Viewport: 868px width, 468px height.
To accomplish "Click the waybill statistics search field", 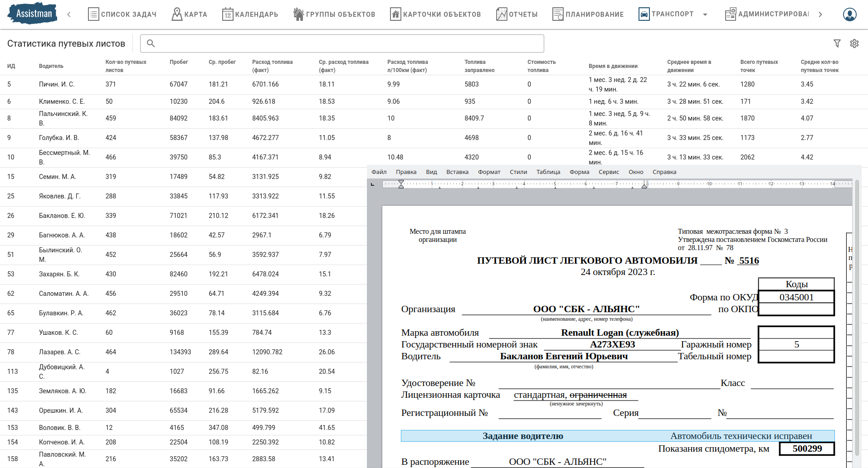I will [x=345, y=43].
